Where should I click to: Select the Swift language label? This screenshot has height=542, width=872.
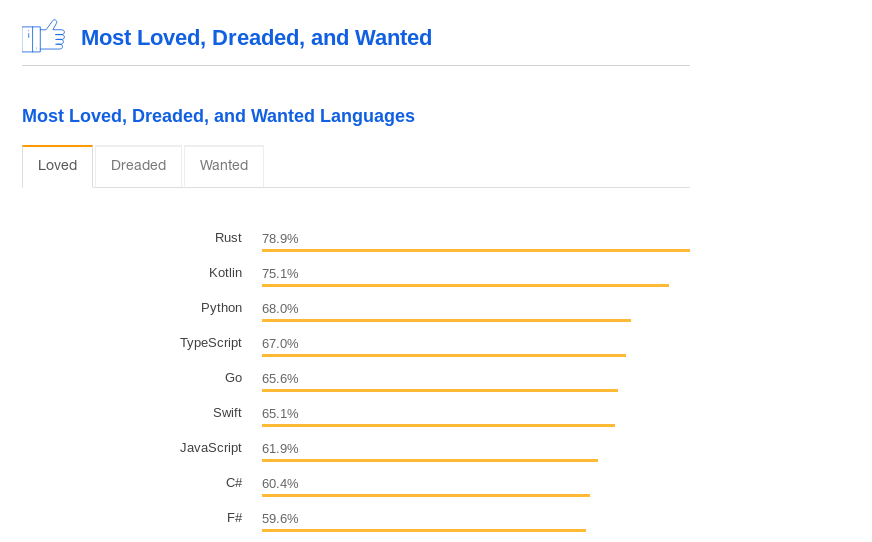tap(227, 413)
